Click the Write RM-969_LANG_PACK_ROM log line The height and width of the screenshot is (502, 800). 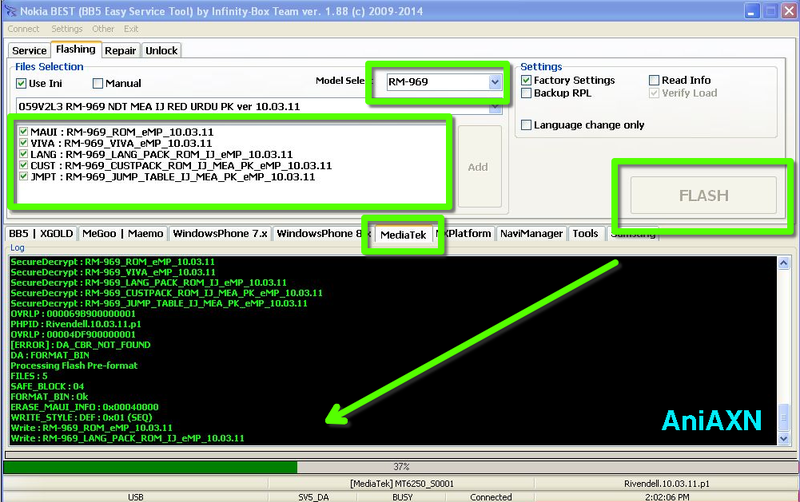(x=128, y=438)
